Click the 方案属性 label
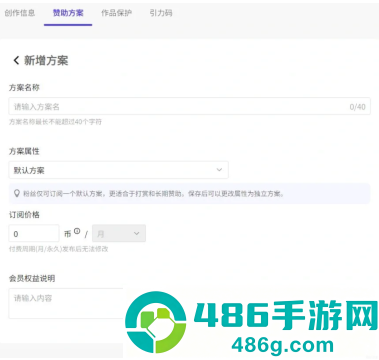 [24, 151]
